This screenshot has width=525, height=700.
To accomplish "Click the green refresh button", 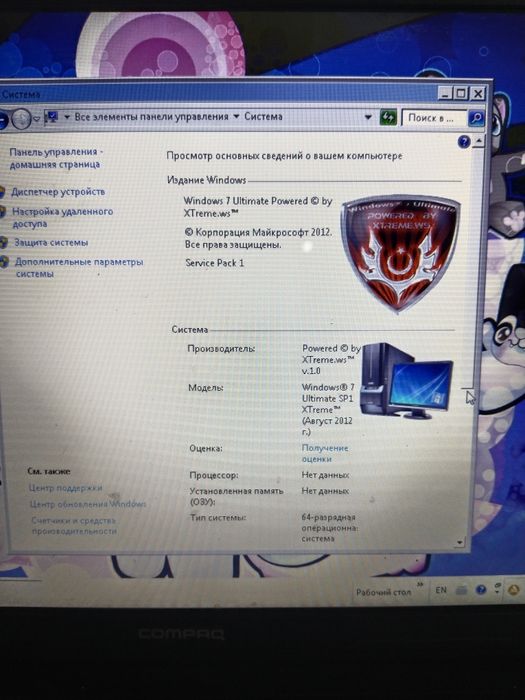I will tap(388, 117).
